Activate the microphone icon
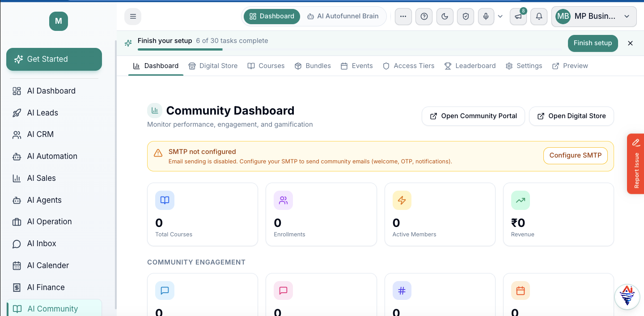Screen dimensions: 644x316 (x=486, y=17)
